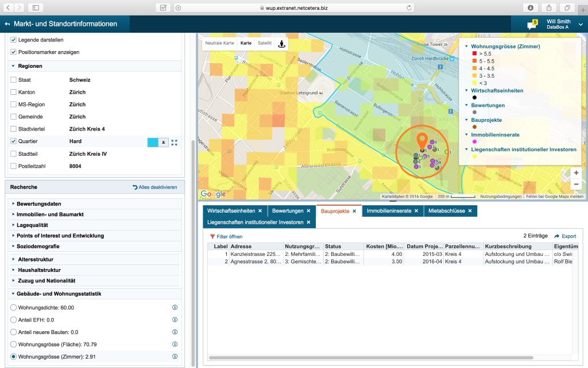Enable the Kanton Zürich checkbox
The image size is (588, 368).
(14, 93)
